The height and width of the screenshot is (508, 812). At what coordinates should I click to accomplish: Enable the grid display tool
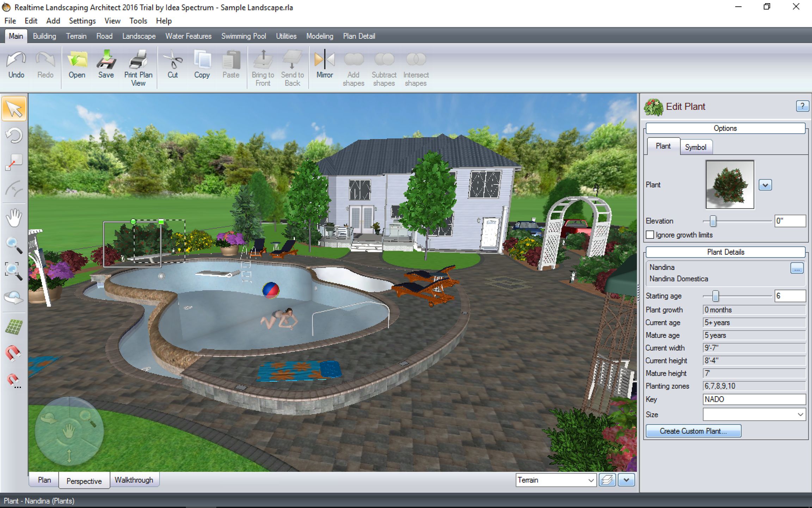point(14,326)
